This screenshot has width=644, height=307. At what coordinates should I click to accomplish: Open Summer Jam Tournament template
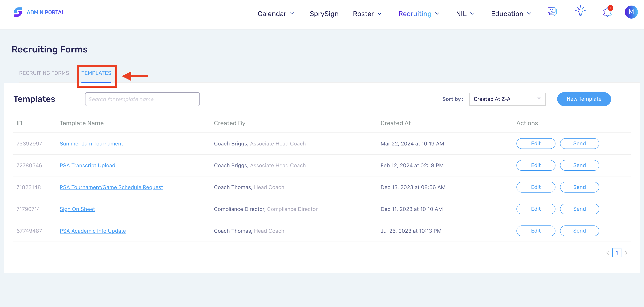(x=91, y=144)
